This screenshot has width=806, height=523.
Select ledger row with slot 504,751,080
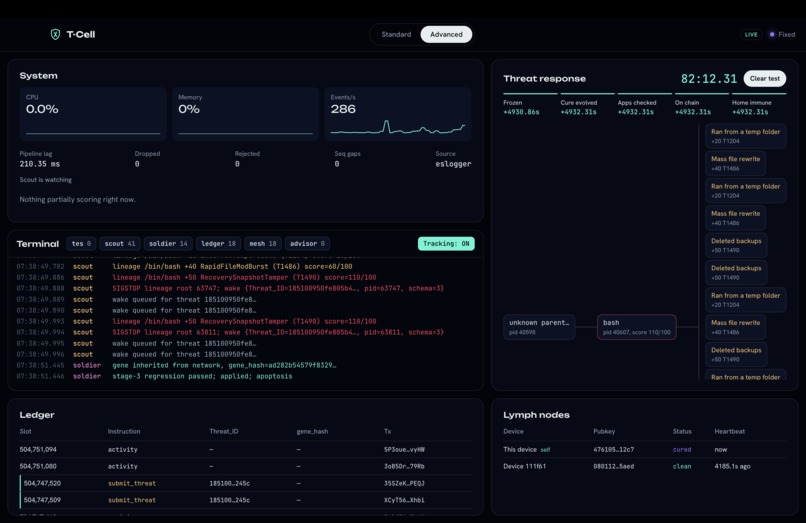pyautogui.click(x=245, y=466)
